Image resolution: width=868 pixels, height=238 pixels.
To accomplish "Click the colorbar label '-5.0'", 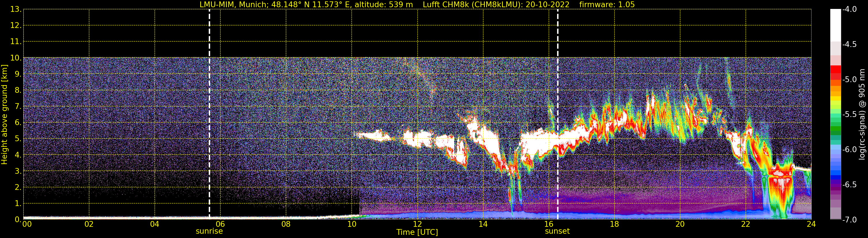I will click(850, 80).
